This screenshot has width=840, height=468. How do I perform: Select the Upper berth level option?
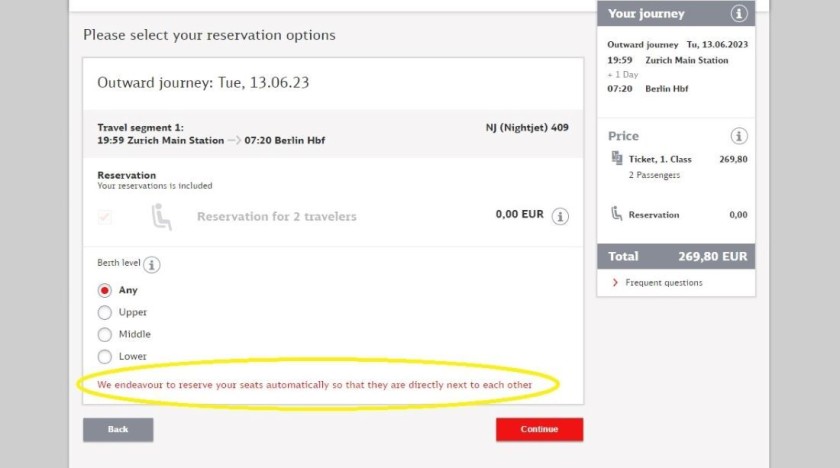pos(104,312)
